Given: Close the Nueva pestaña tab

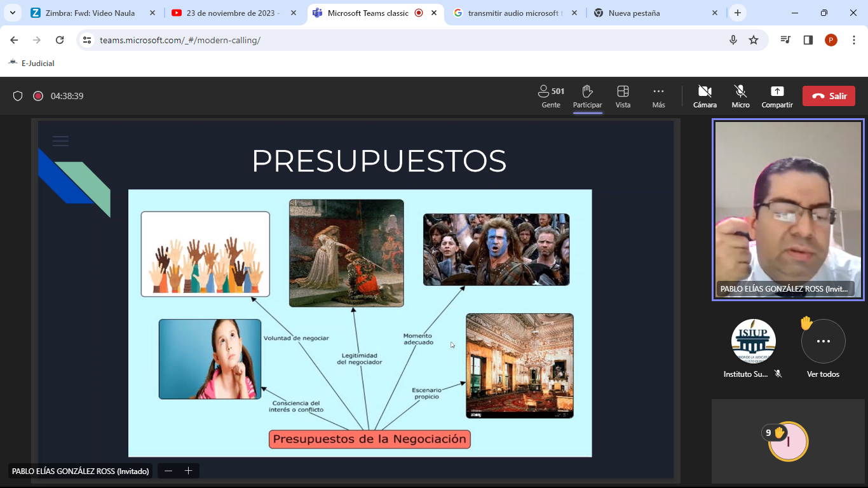Looking at the screenshot, I should pos(715,13).
